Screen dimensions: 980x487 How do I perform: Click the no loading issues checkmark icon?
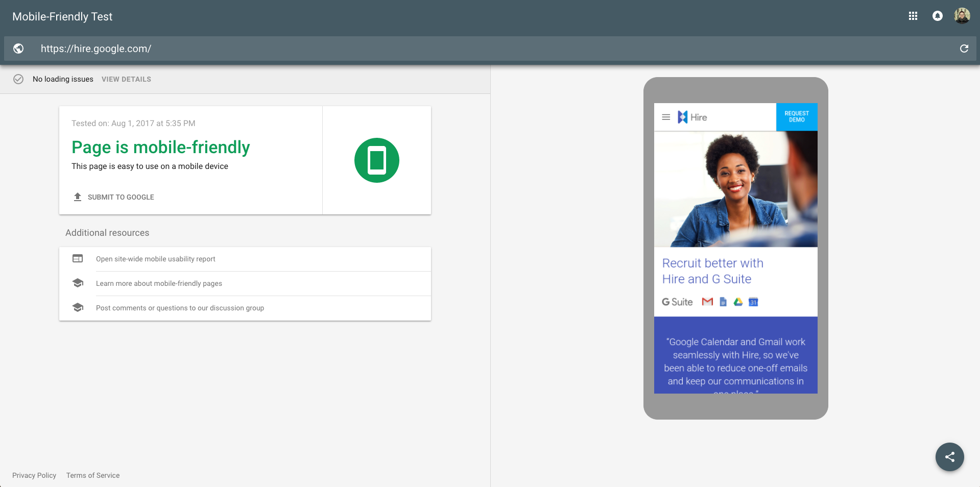click(x=18, y=79)
